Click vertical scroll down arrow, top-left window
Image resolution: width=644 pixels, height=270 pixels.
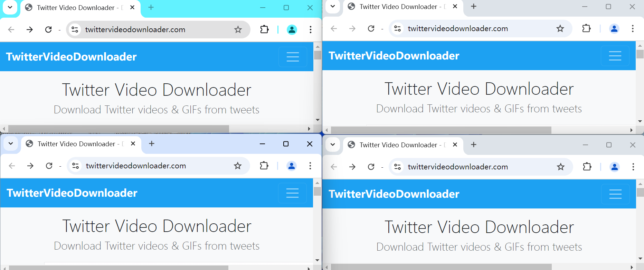tap(318, 120)
